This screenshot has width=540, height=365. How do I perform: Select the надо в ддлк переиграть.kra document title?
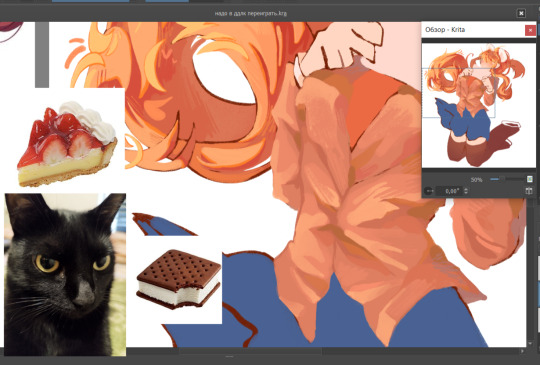click(x=251, y=13)
